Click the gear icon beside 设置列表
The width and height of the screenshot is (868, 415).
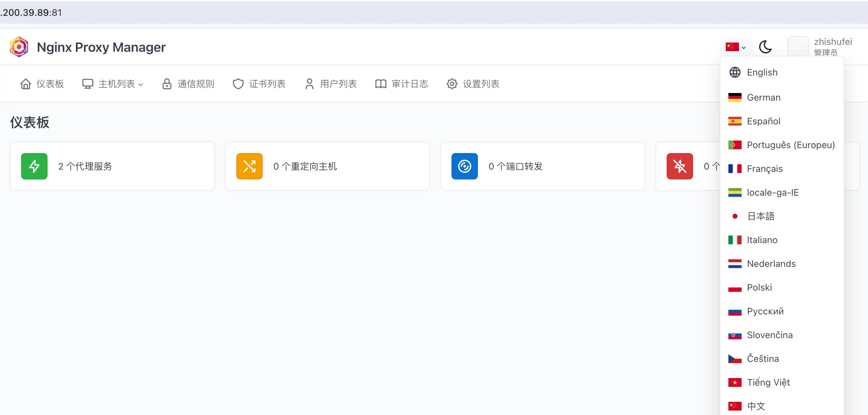tap(452, 84)
